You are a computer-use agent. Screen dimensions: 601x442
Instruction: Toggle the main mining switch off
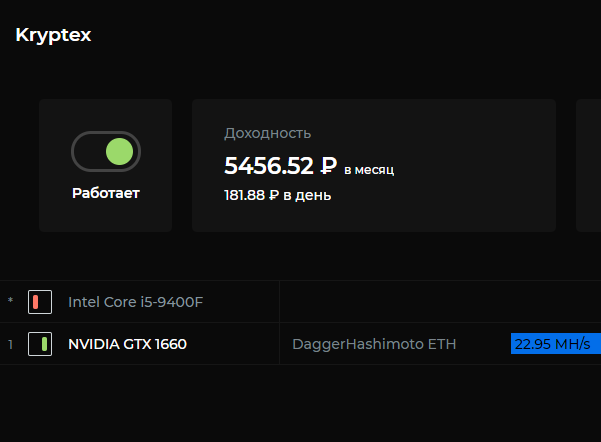click(x=106, y=152)
